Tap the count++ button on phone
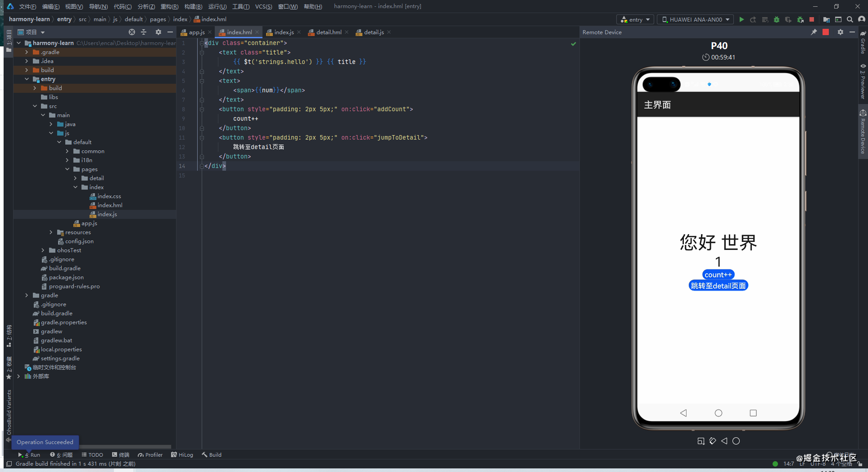 (718, 275)
